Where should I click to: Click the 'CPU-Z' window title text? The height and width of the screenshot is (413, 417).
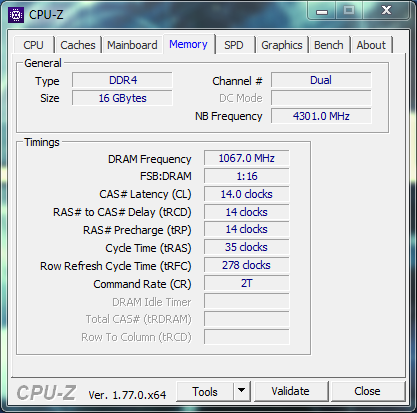[46, 15]
